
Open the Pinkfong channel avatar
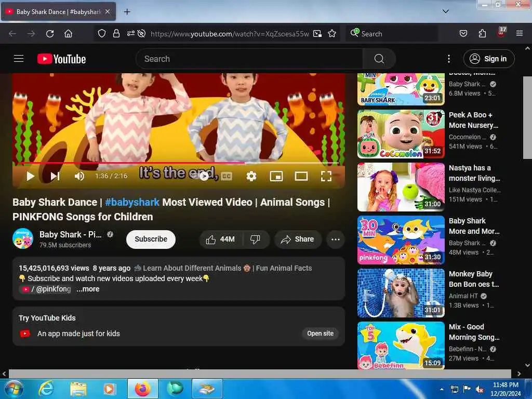(x=23, y=238)
